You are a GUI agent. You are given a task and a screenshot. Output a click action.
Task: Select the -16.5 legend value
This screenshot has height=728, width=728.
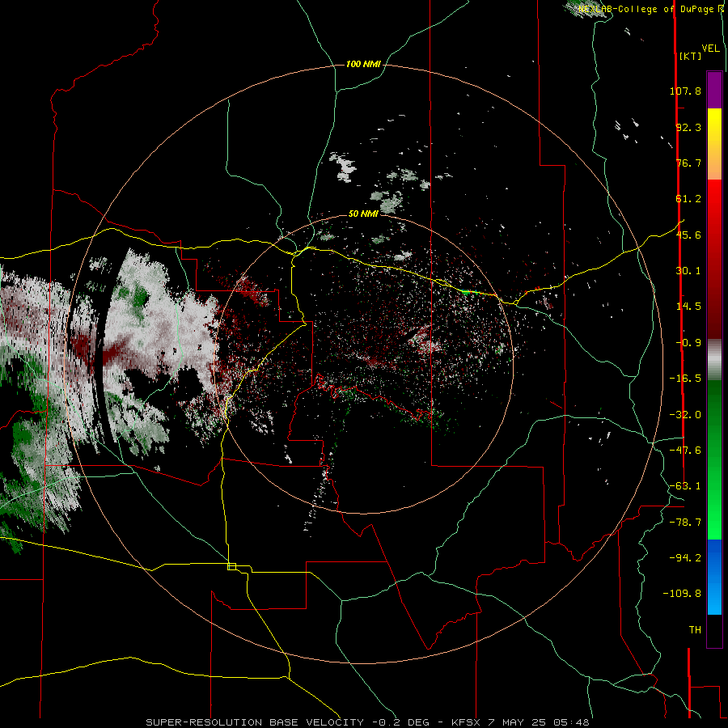point(685,379)
